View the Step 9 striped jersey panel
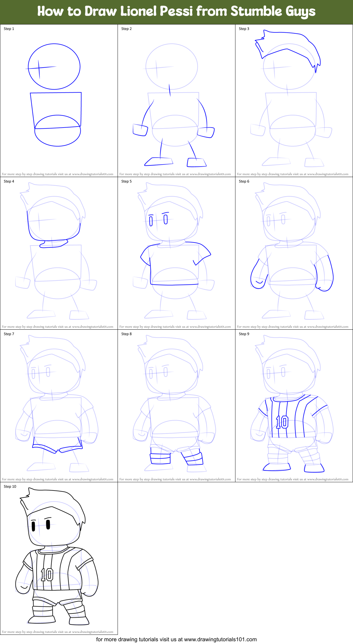Image resolution: width=353 pixels, height=644 pixels. [x=294, y=406]
